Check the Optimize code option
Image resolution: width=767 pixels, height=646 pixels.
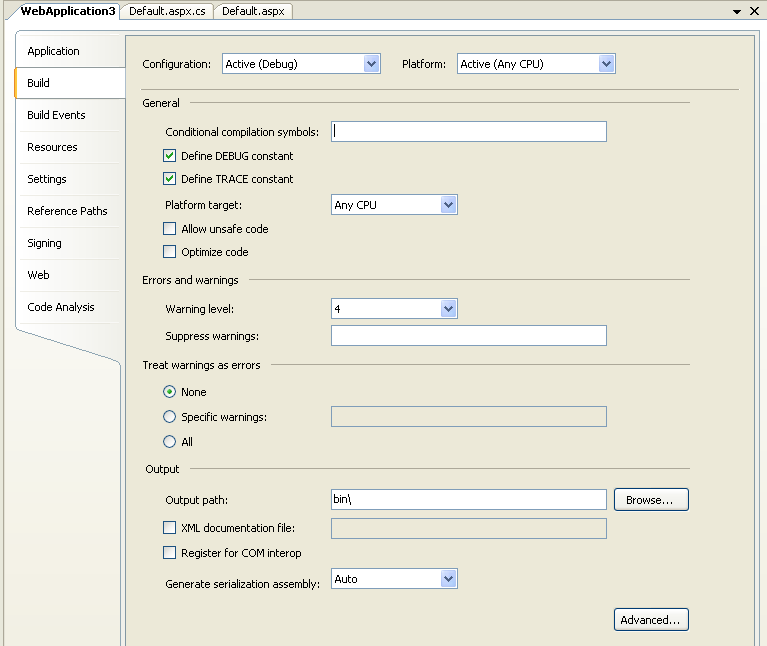(169, 251)
